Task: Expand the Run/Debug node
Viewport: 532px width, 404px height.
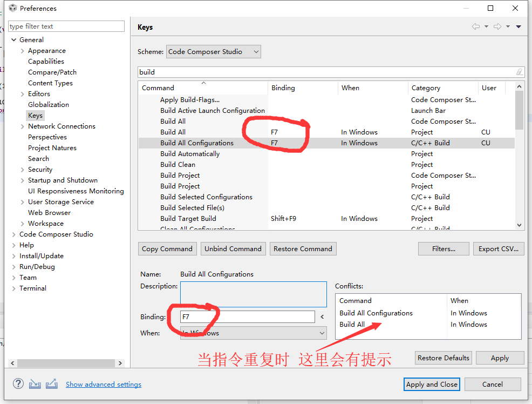Action: [x=14, y=267]
